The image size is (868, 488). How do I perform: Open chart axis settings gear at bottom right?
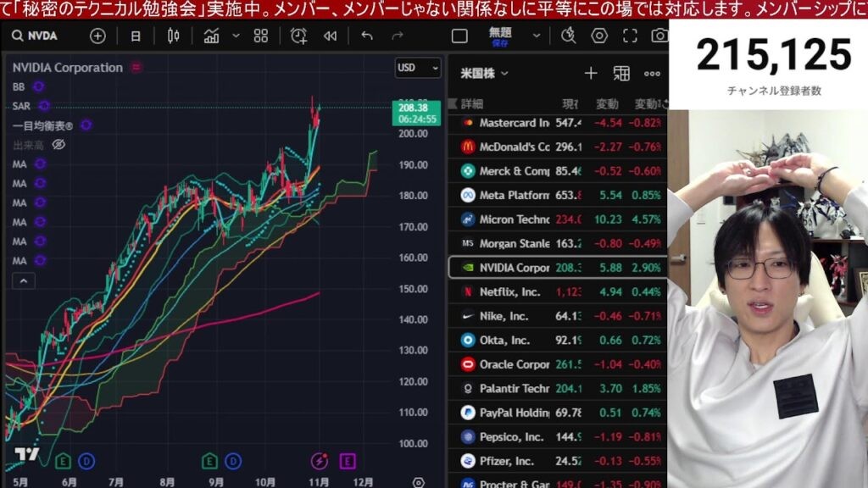pos(419,482)
